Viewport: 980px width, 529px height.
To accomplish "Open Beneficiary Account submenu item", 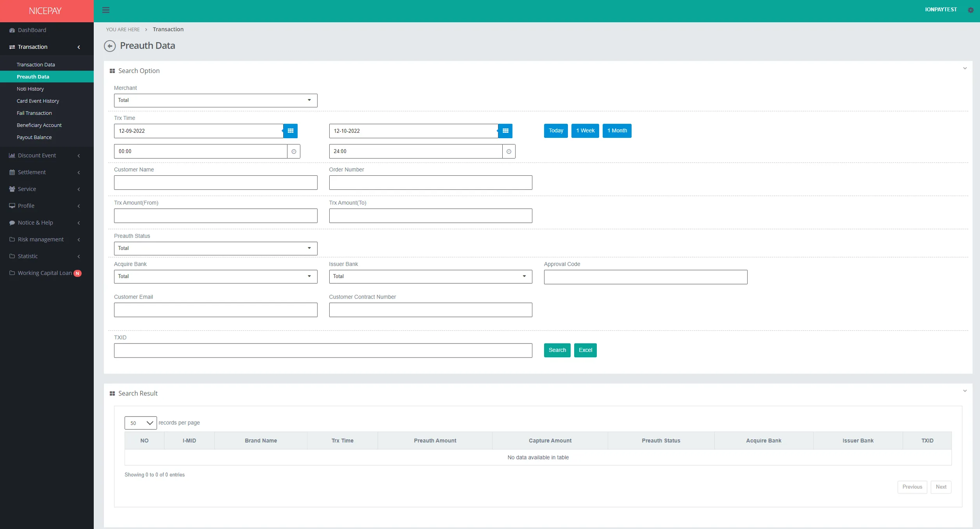I will tap(39, 125).
